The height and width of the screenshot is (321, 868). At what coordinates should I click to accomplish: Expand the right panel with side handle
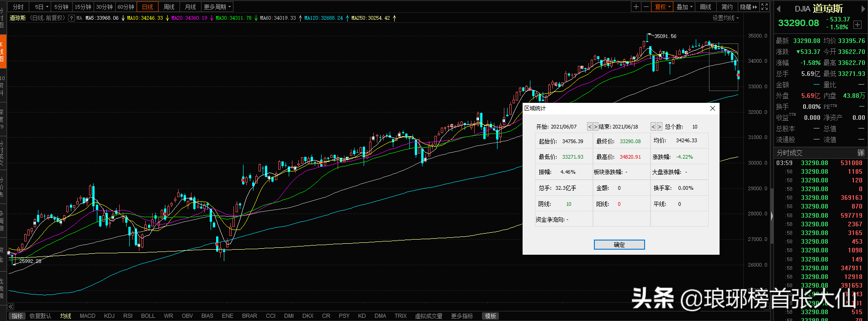[x=772, y=216]
